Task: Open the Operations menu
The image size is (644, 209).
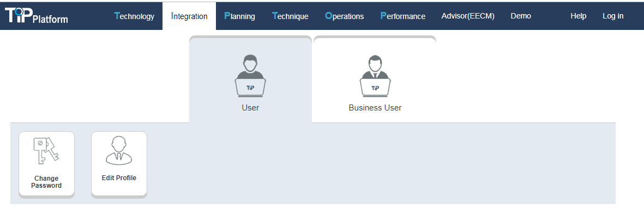Action: (345, 16)
